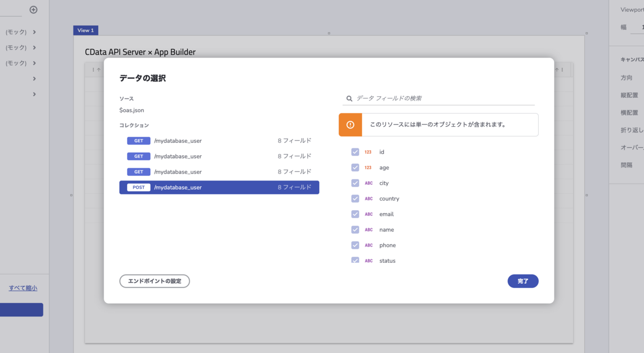Click the name field label

386,230
